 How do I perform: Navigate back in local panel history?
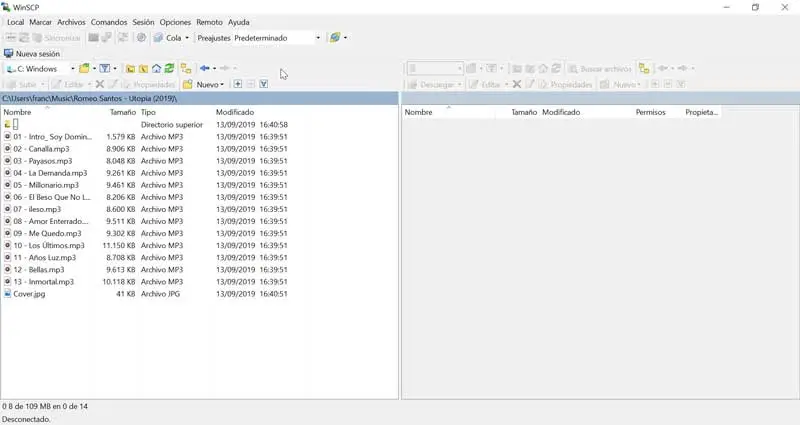[205, 68]
